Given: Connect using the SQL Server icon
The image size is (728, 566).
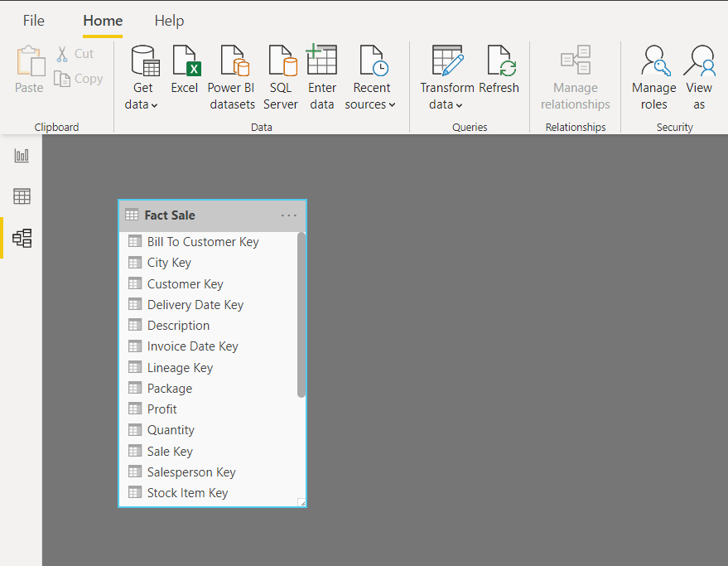Looking at the screenshot, I should (x=281, y=75).
